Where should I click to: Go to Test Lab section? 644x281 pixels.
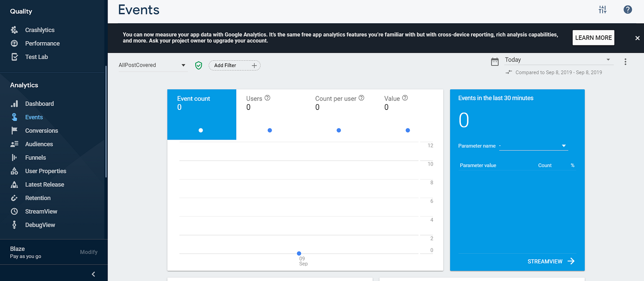click(37, 57)
